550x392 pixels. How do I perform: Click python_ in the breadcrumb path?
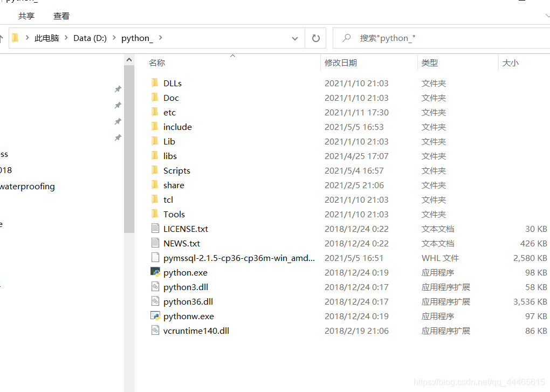point(137,38)
